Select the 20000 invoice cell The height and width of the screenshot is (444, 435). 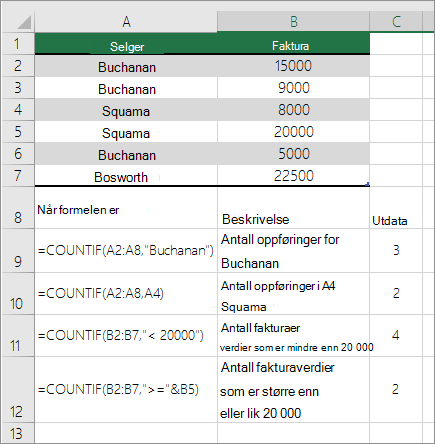[x=293, y=132]
